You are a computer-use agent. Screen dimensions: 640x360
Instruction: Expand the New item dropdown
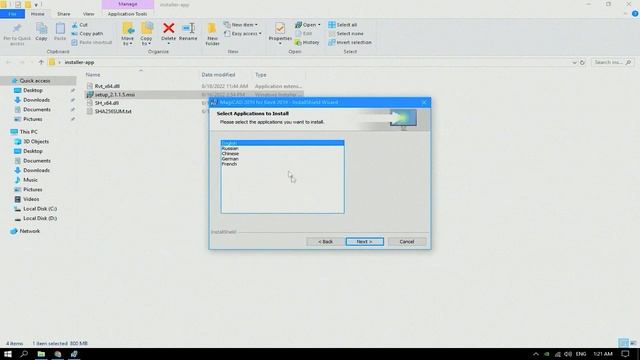(241, 25)
